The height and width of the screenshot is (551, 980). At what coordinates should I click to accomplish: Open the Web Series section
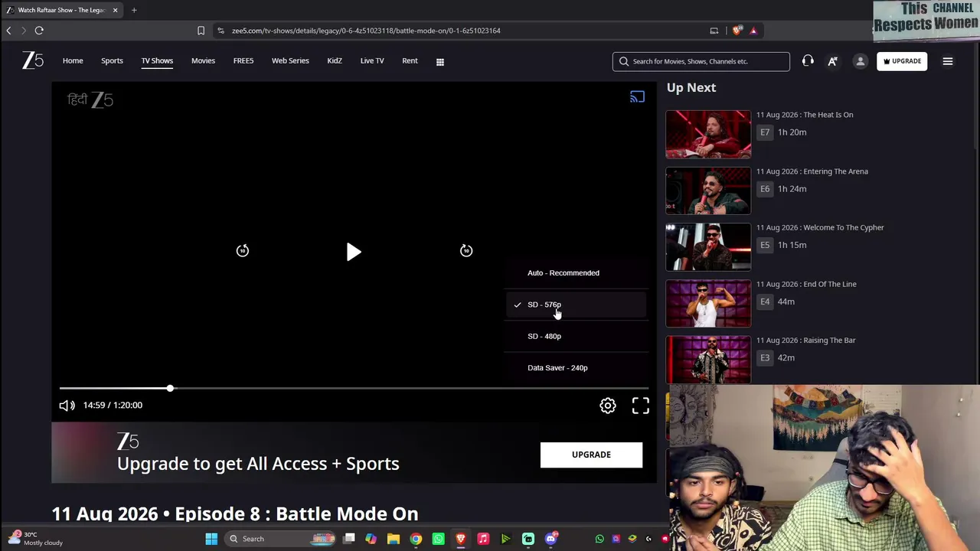pyautogui.click(x=290, y=61)
